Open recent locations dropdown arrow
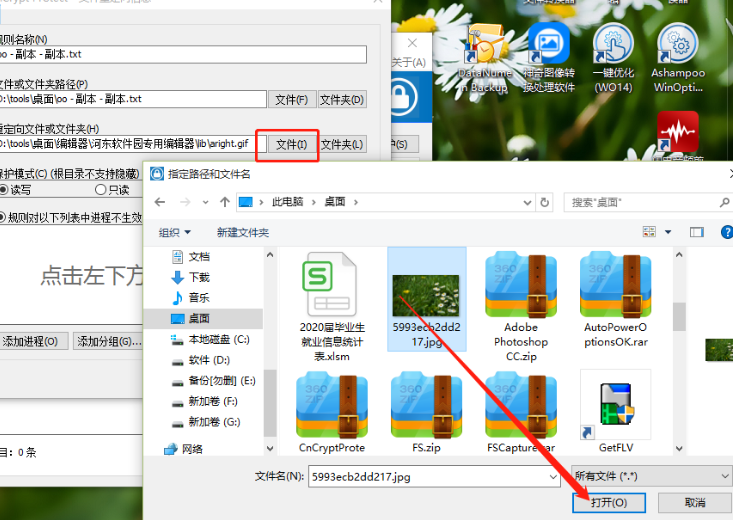738x520 pixels. pyautogui.click(x=205, y=202)
